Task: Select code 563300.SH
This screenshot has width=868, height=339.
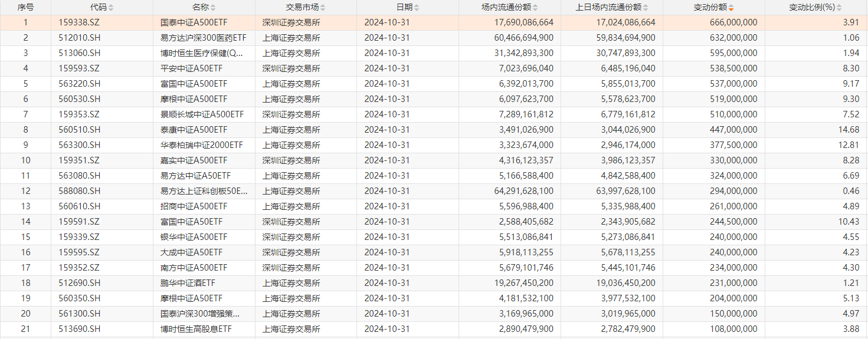Action: [79, 145]
